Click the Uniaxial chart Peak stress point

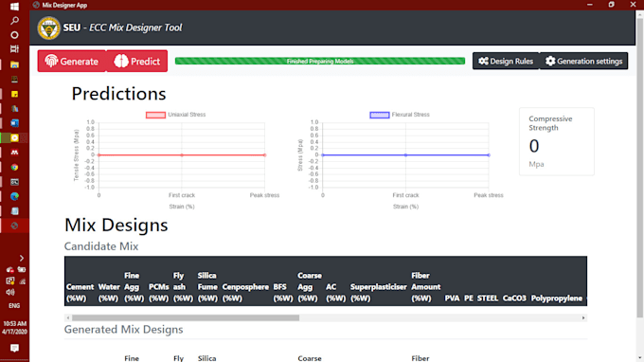tap(265, 155)
